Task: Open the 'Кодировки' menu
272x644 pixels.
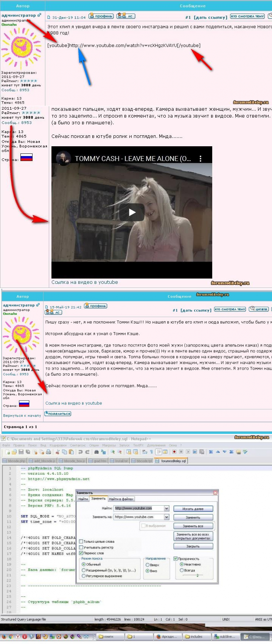Action: click(58, 445)
